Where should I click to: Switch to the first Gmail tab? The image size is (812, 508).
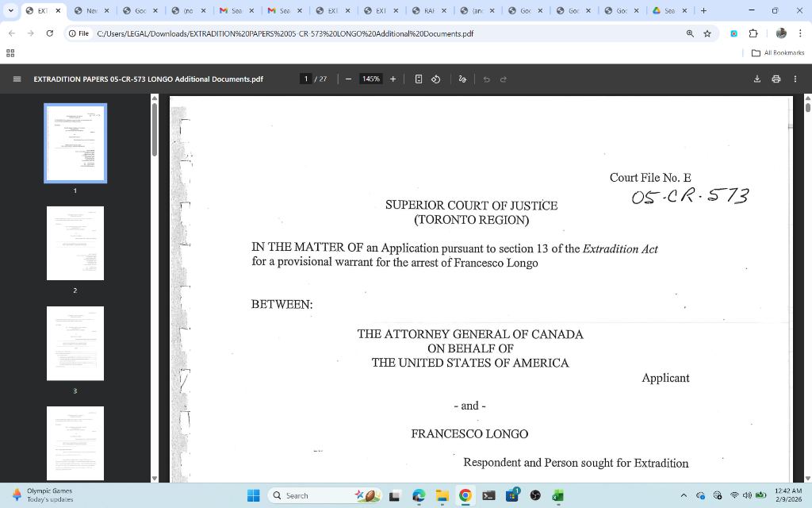click(230, 11)
